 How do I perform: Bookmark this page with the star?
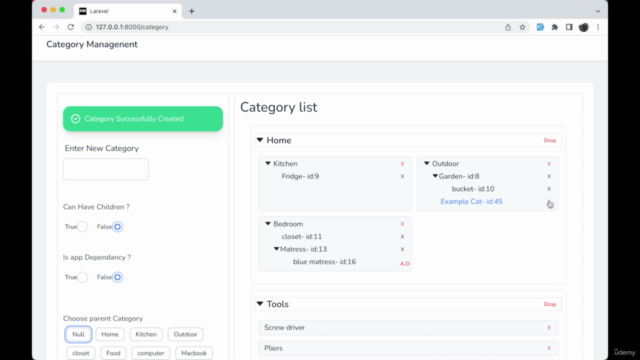(522, 27)
